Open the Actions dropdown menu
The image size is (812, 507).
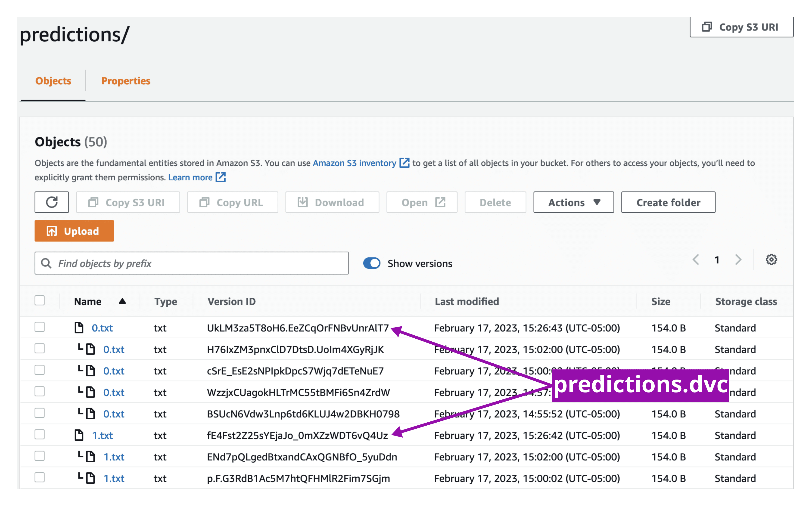[x=573, y=202]
